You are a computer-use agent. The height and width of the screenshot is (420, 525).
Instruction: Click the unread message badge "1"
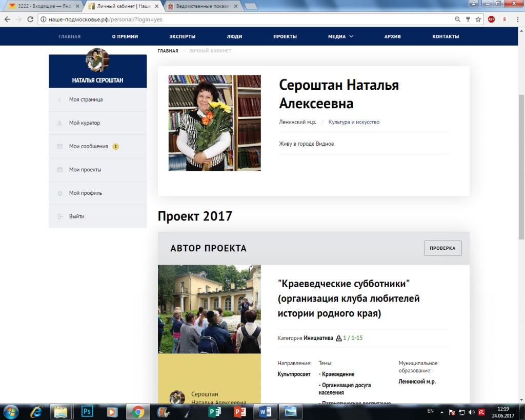coord(115,146)
